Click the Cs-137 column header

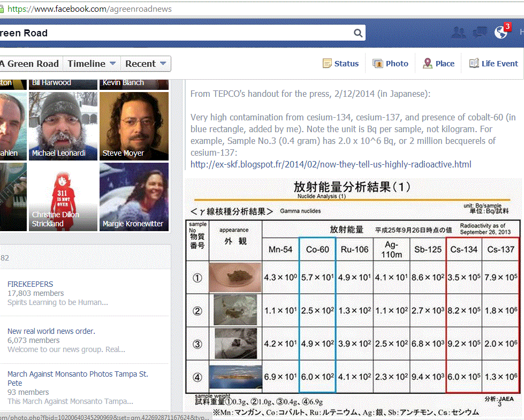pos(500,249)
